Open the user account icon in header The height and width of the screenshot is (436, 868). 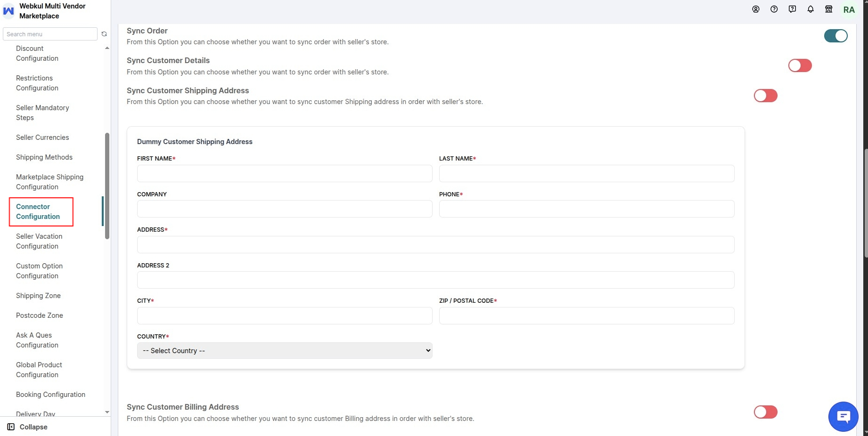tap(756, 9)
